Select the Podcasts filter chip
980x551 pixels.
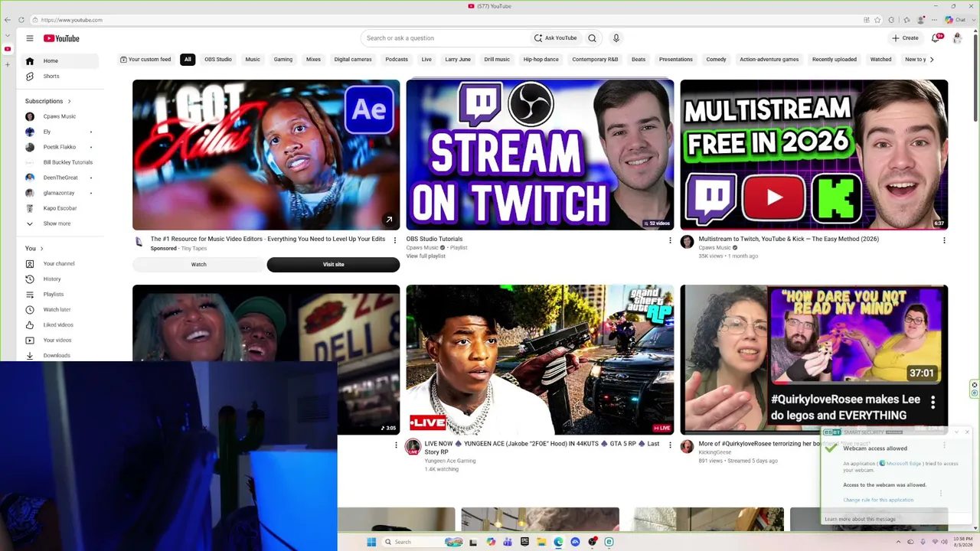click(x=397, y=59)
